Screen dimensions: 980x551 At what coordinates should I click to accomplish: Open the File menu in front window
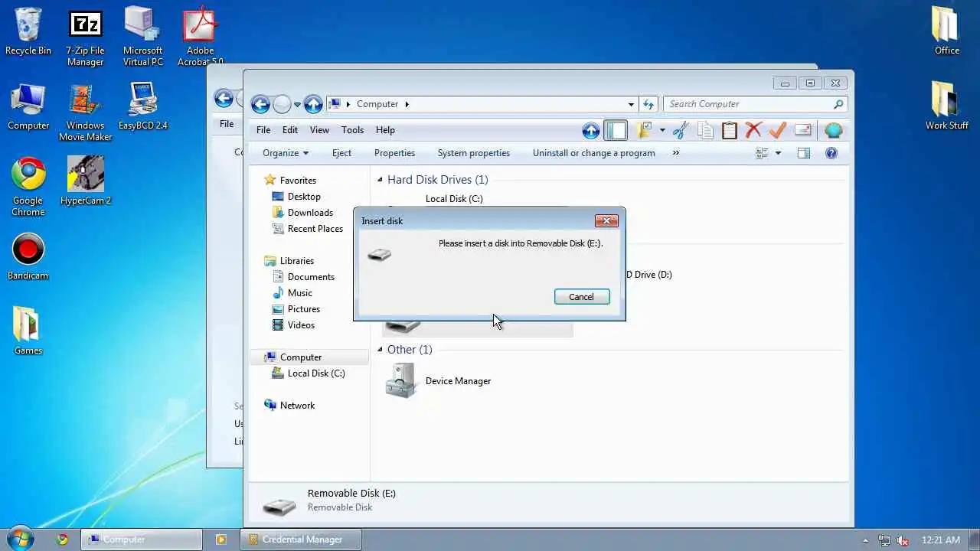click(x=263, y=130)
